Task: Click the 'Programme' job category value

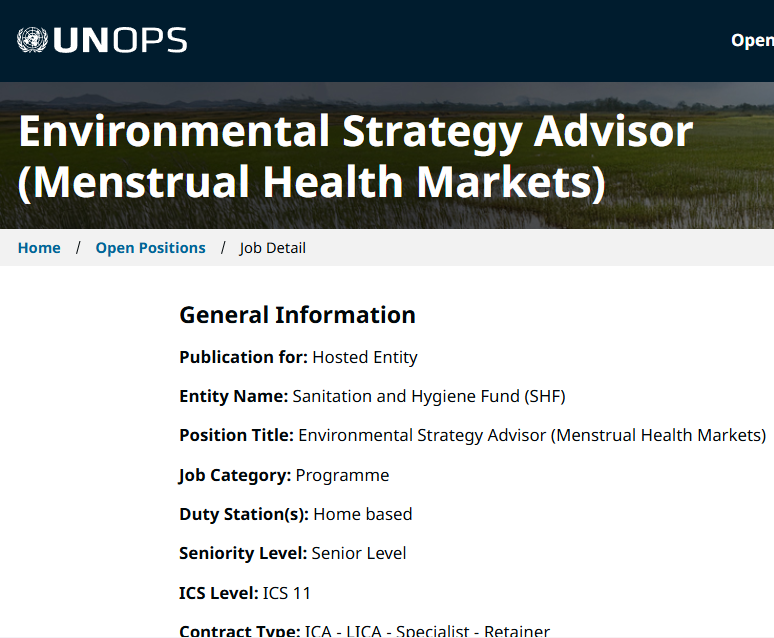Action: point(342,475)
